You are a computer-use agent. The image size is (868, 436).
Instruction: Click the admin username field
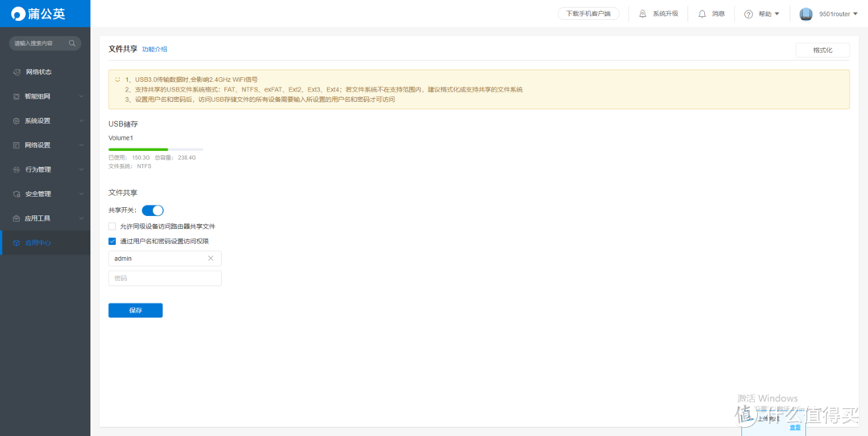pos(165,259)
